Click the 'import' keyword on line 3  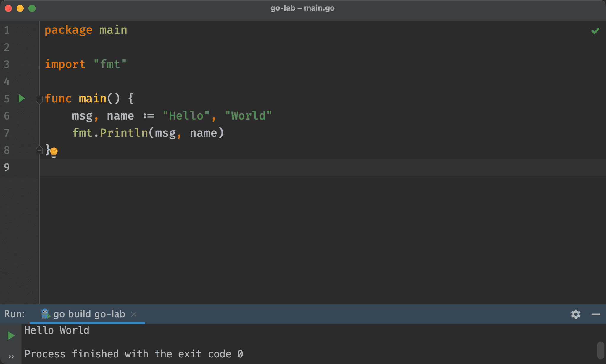(65, 64)
